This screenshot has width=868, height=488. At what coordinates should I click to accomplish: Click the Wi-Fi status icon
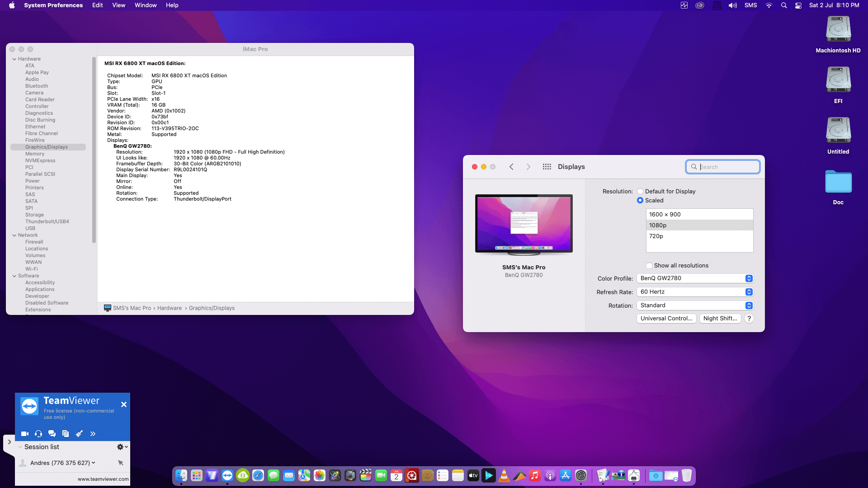769,5
